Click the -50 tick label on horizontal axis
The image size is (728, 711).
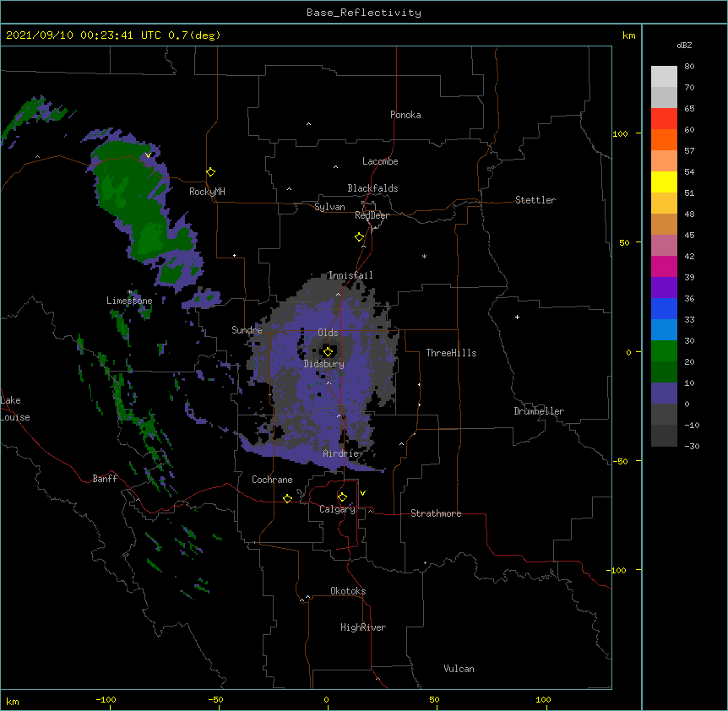pyautogui.click(x=215, y=699)
